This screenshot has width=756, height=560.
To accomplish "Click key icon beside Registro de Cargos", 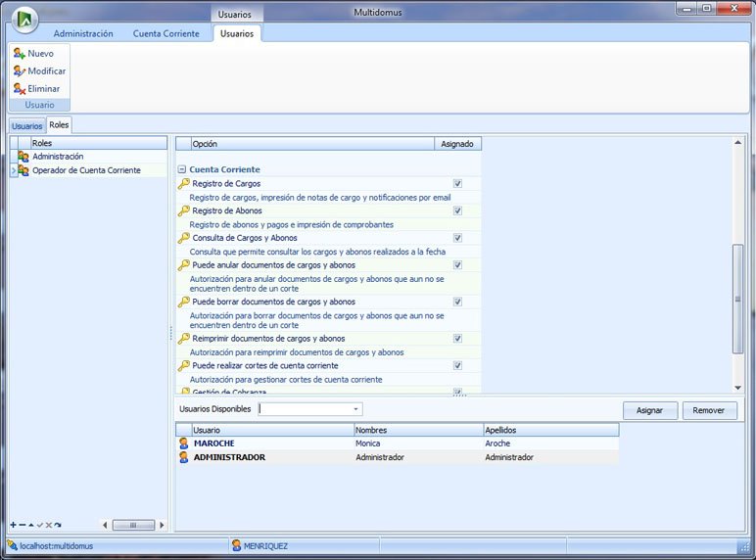I will pyautogui.click(x=183, y=183).
